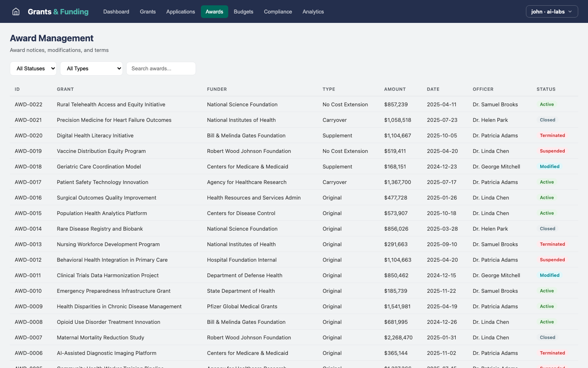This screenshot has width=588, height=368.
Task: Click the active Awards tab
Action: click(214, 11)
